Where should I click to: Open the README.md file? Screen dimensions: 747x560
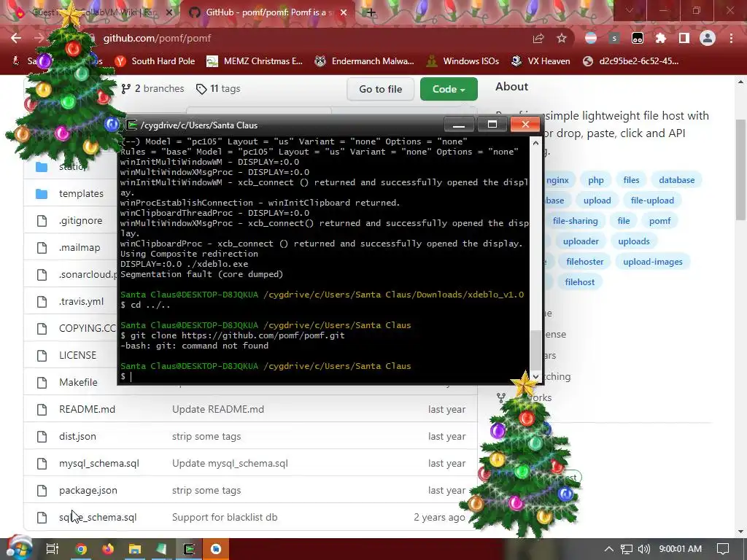click(x=88, y=409)
